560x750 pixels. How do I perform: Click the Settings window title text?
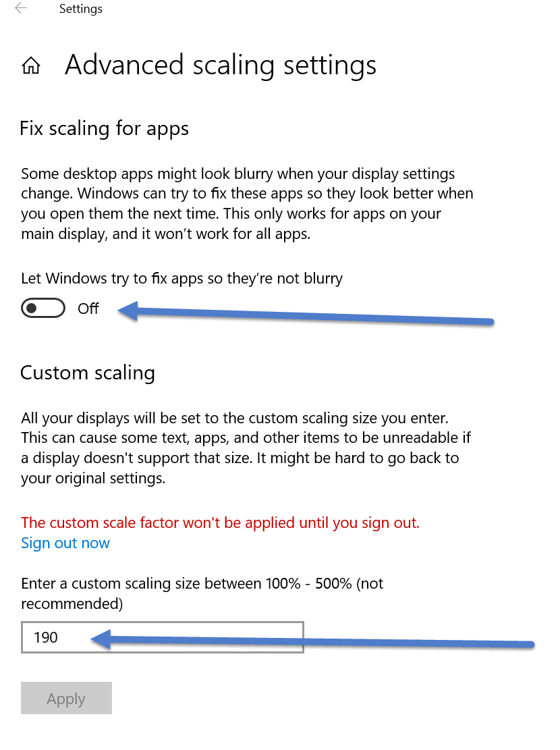coord(81,9)
